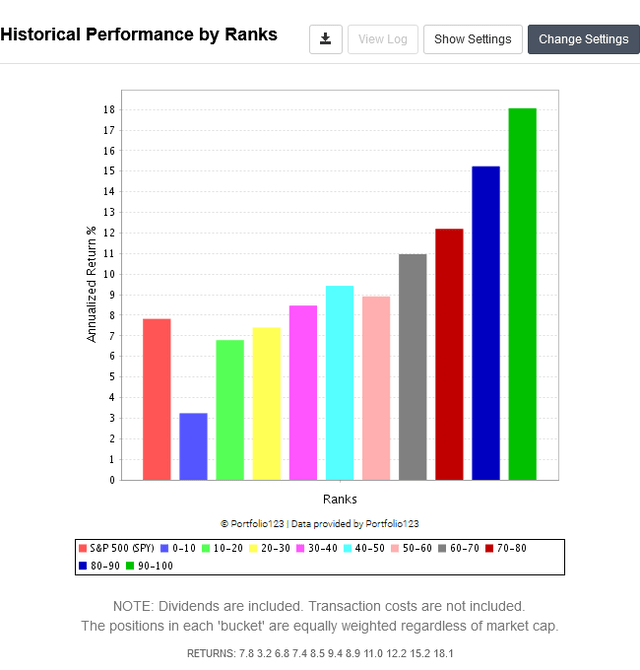Click the Historical Performance by Ranks heading

click(139, 35)
